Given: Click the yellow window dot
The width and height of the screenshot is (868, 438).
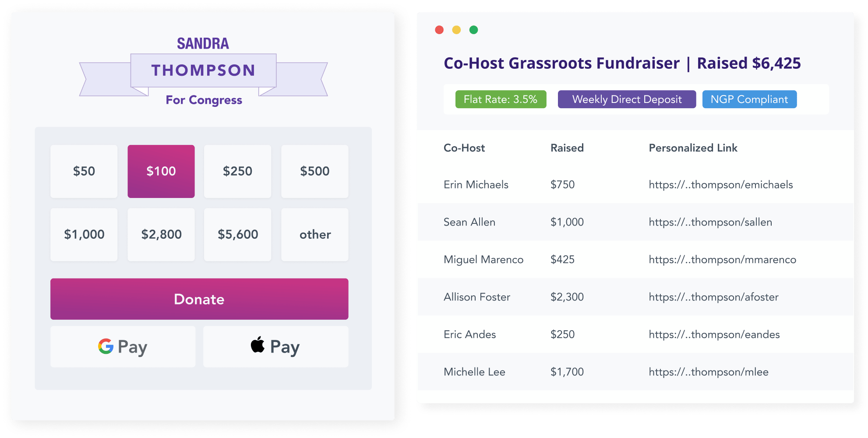Looking at the screenshot, I should point(456,30).
